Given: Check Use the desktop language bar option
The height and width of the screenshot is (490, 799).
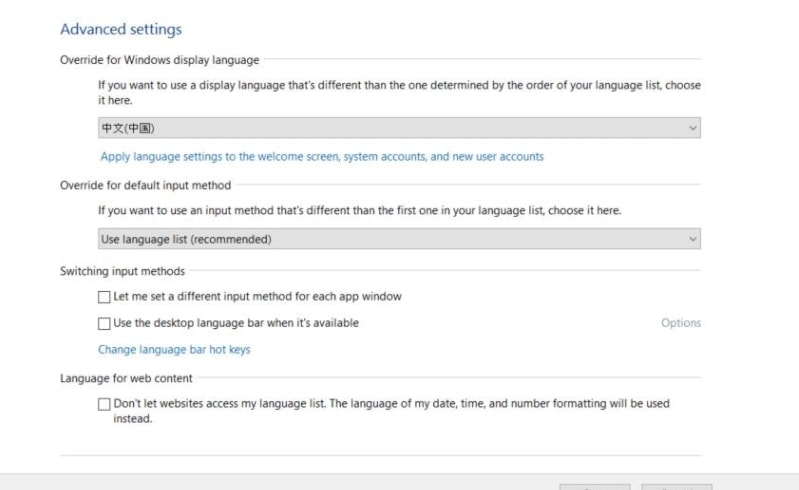Looking at the screenshot, I should 104,323.
